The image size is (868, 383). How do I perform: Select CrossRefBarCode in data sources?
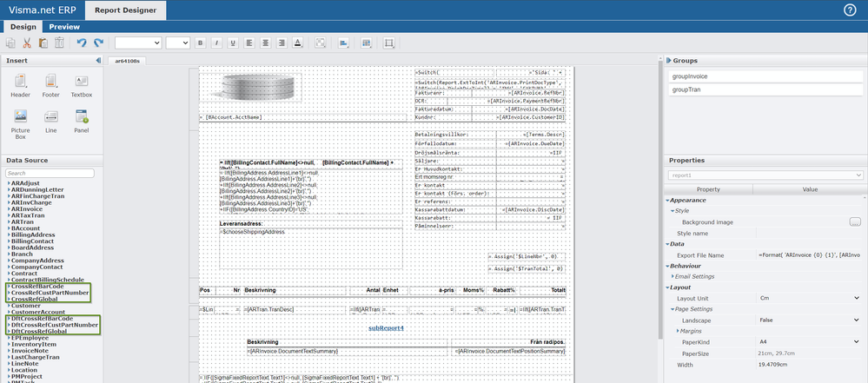(37, 286)
